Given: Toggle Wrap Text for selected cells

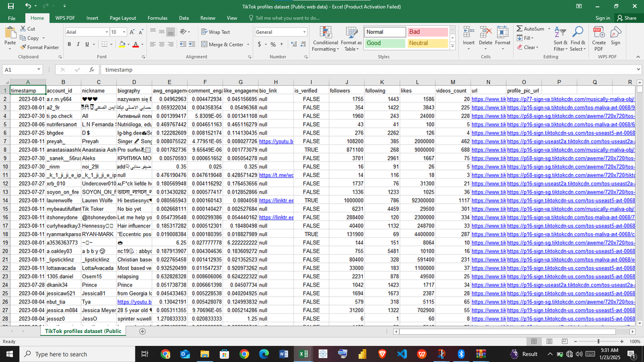Looking at the screenshot, I should 216,32.
